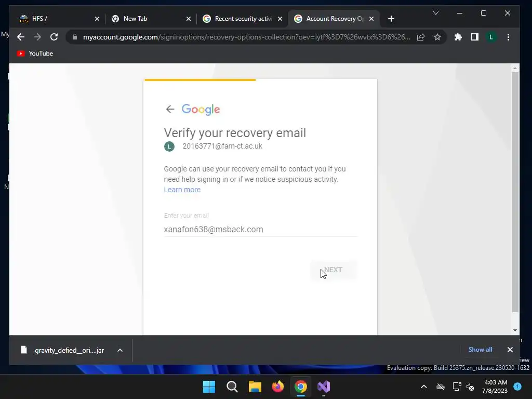Click the address bar URL
The image size is (532, 399).
point(246,37)
